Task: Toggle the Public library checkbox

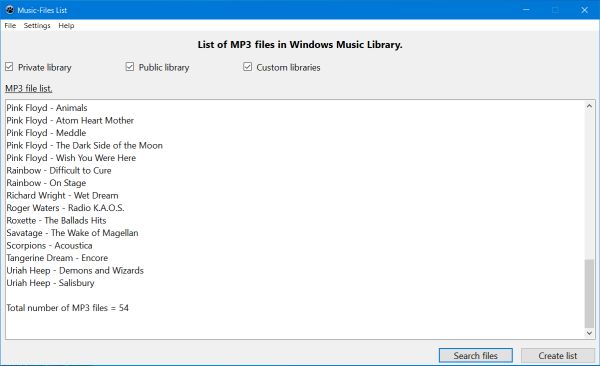Action: tap(130, 67)
